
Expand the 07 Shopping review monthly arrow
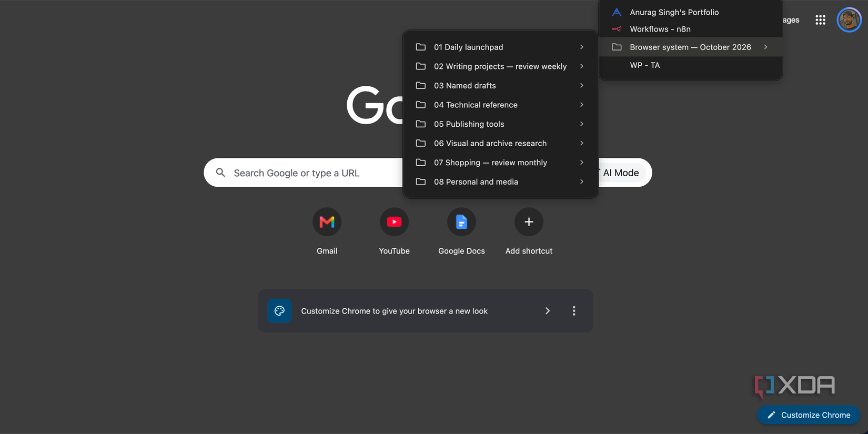coord(582,163)
